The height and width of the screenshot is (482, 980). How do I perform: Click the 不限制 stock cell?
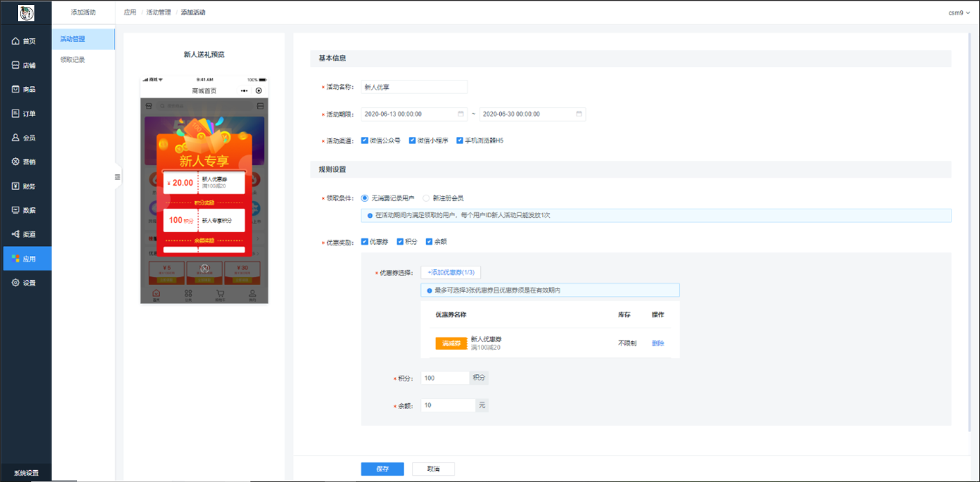coord(627,343)
